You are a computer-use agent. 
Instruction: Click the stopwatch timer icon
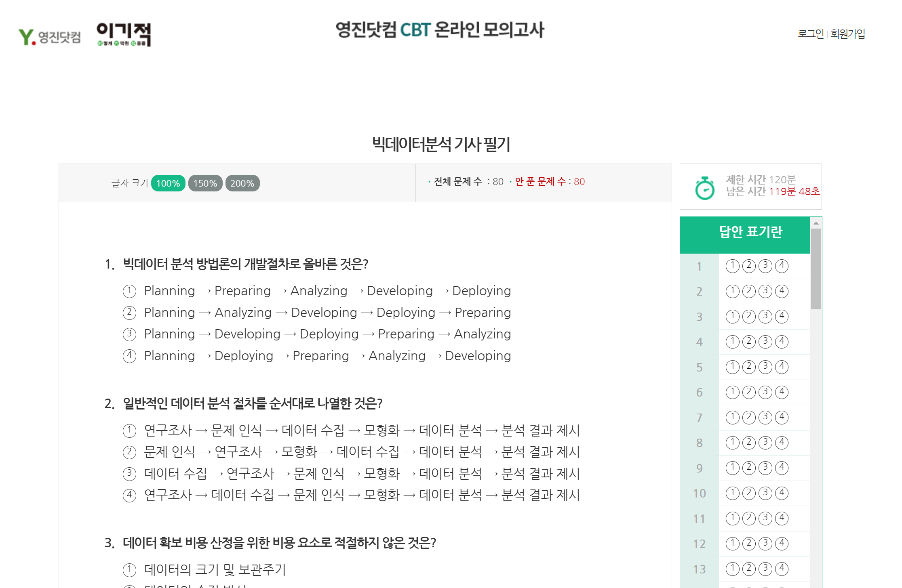point(704,188)
